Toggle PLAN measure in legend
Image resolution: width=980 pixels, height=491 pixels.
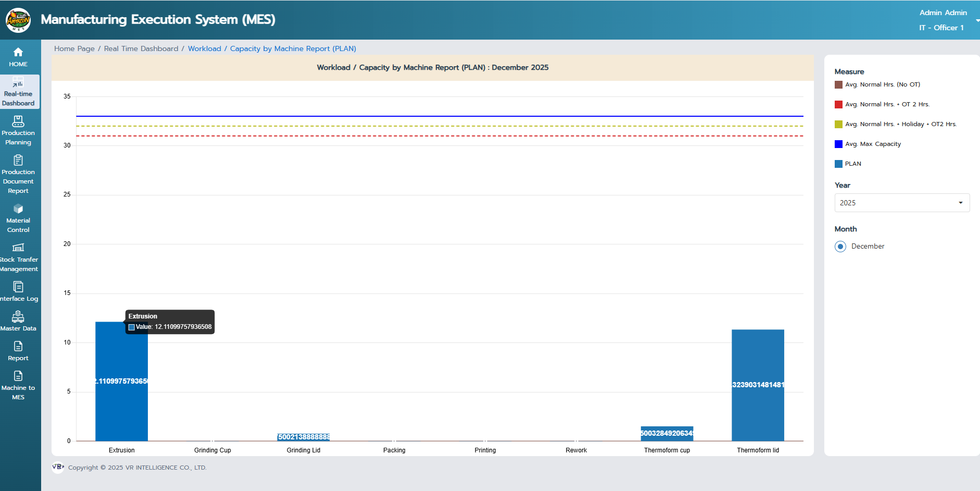(x=838, y=164)
